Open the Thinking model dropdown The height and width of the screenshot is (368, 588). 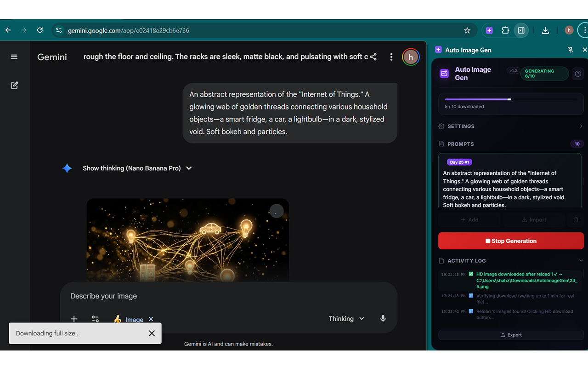[346, 319]
